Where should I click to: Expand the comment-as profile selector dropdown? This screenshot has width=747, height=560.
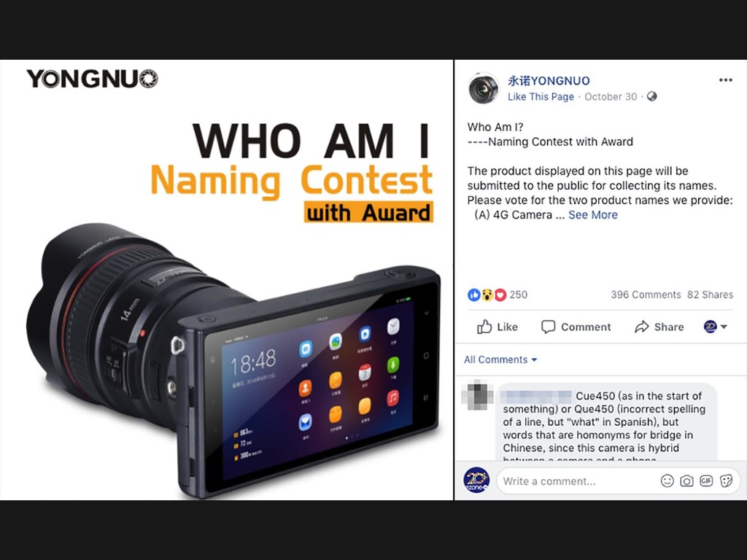pyautogui.click(x=715, y=327)
